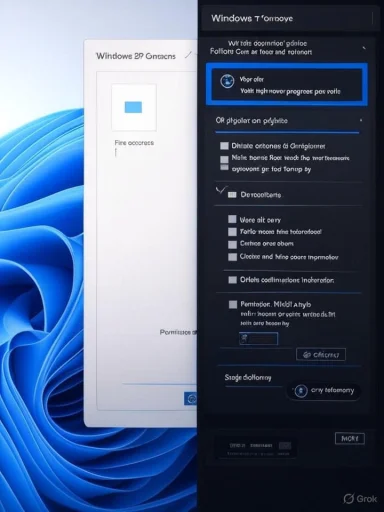This screenshot has width=384, height=512.
Task: Click the small grey box in the bottom dark bar
Action: tap(284, 446)
